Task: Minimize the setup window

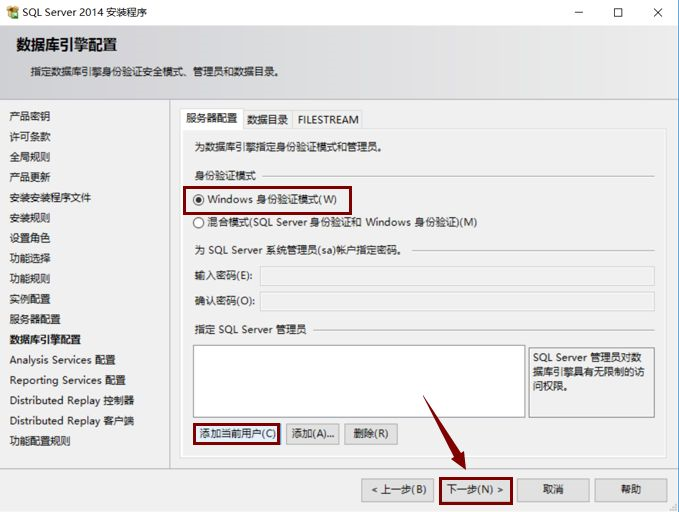Action: coord(579,13)
